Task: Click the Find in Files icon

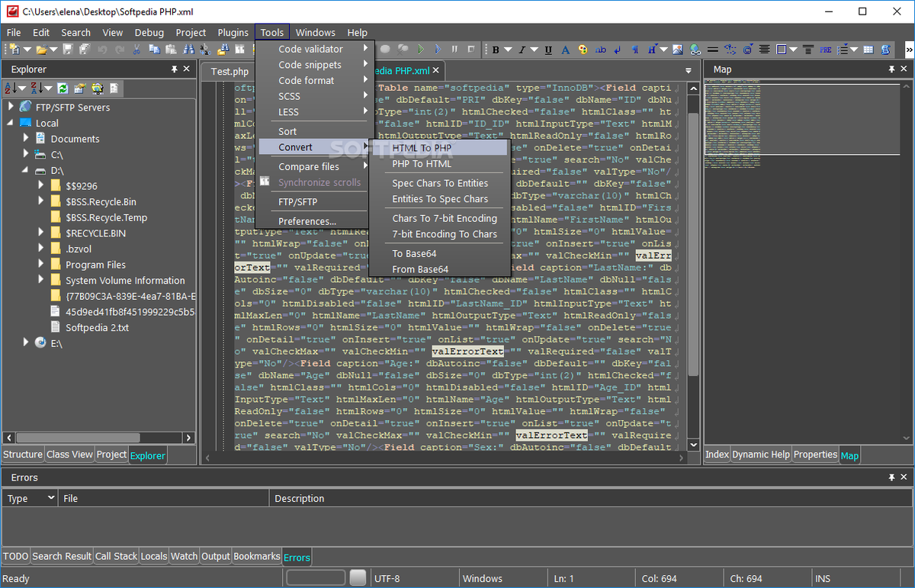Action: (223, 50)
